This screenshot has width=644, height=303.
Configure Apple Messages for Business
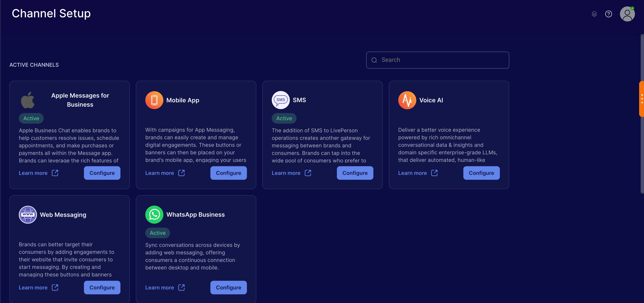[102, 173]
